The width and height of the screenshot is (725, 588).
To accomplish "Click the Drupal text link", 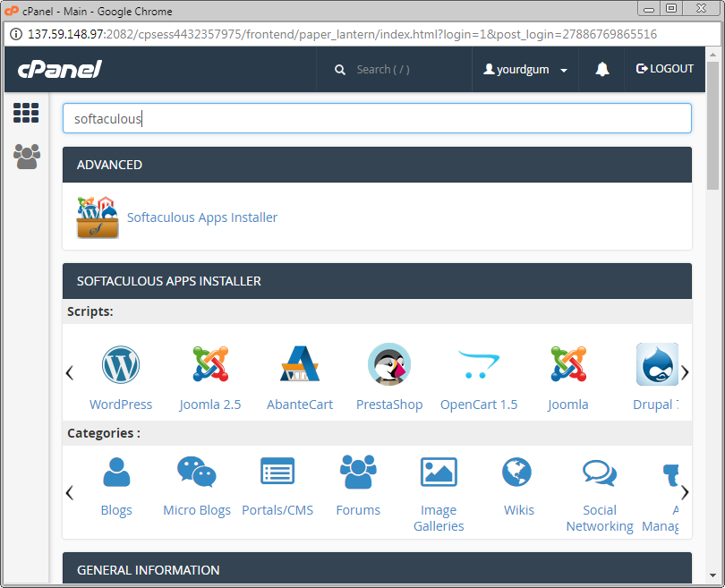I will tap(655, 405).
